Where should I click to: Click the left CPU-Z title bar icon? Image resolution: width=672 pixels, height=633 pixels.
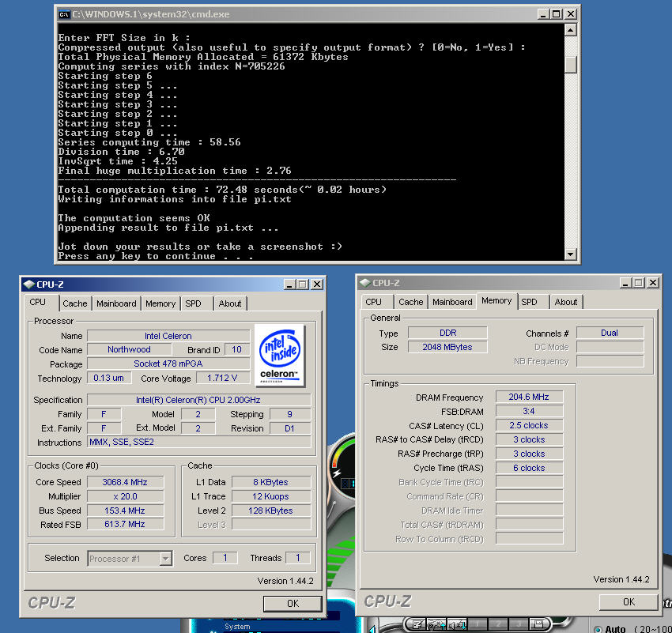coord(29,284)
